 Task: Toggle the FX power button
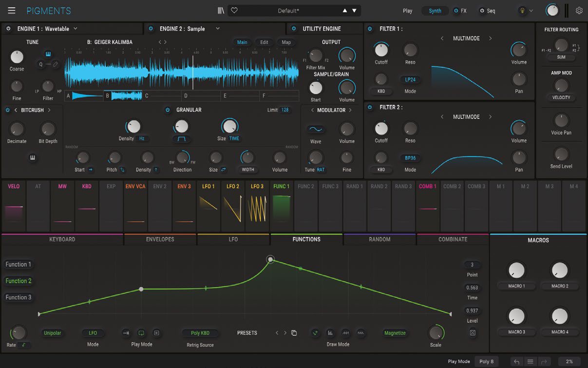point(456,11)
